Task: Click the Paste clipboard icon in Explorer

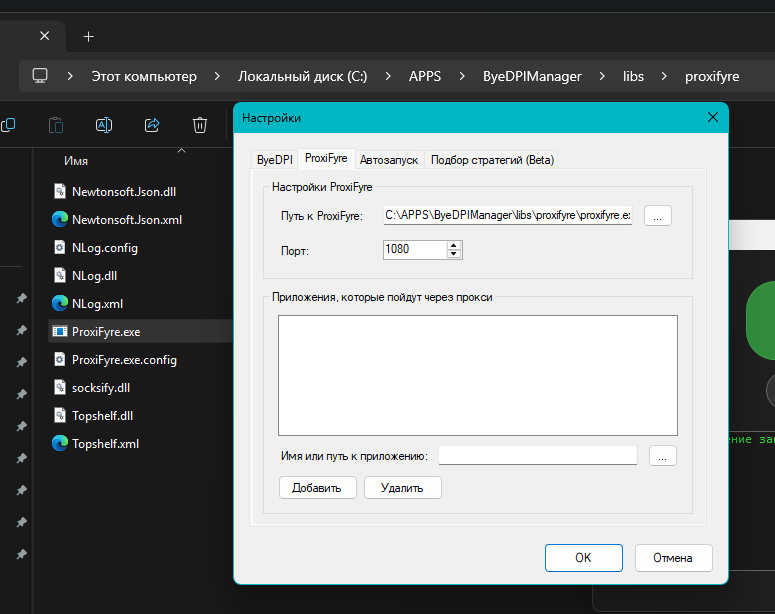Action: pos(56,125)
